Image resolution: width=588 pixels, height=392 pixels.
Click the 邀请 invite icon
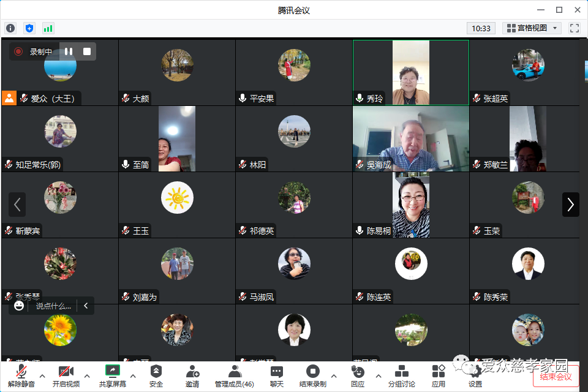[192, 375]
